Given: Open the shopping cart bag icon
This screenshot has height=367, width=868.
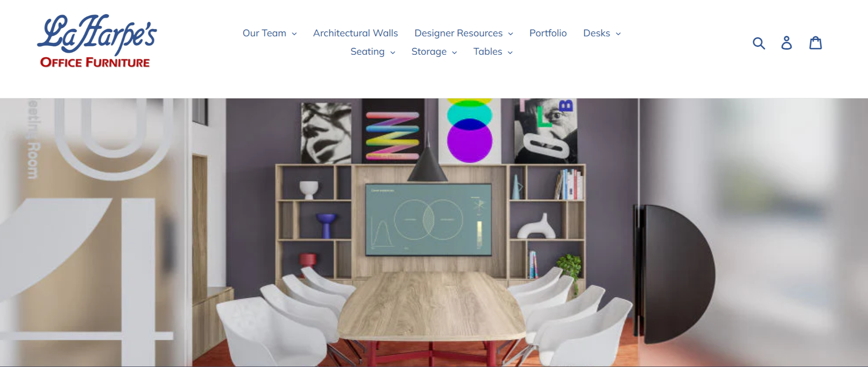Looking at the screenshot, I should click(x=816, y=43).
